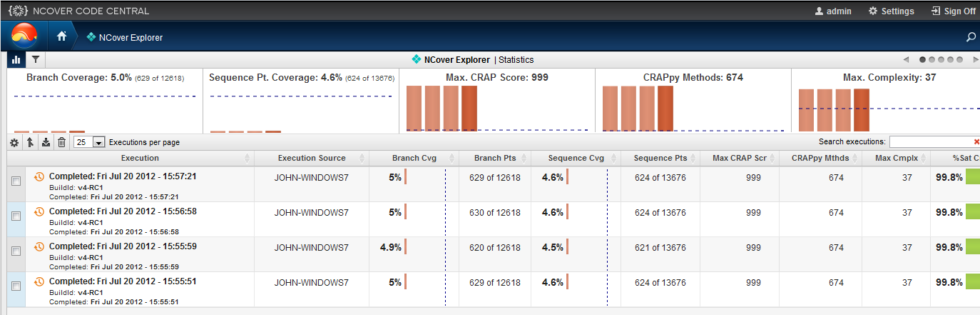Click clock icon of 15:56:58 execution
Image resolution: width=980 pixels, height=315 pixels.
40,211
